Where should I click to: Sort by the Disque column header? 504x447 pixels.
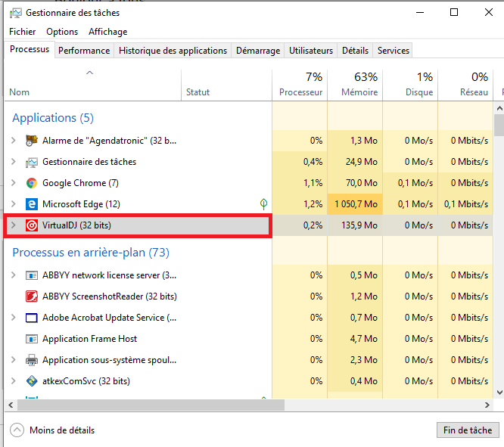click(410, 85)
